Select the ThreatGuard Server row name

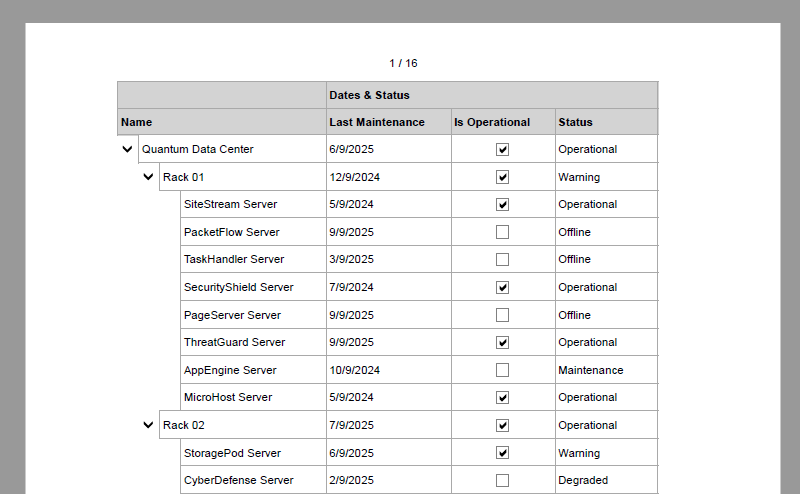[253, 342]
